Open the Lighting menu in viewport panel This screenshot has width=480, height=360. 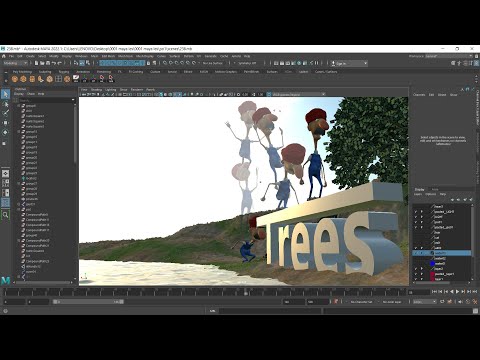click(111, 90)
